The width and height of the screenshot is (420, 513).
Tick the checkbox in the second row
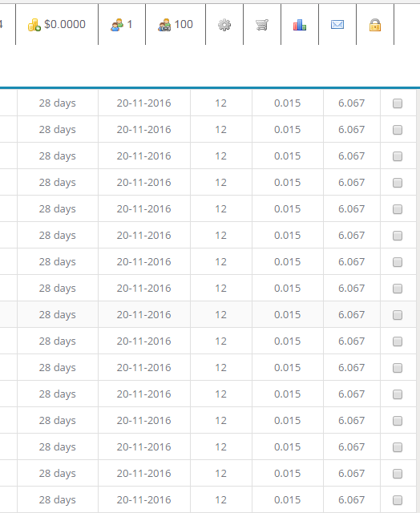click(398, 130)
